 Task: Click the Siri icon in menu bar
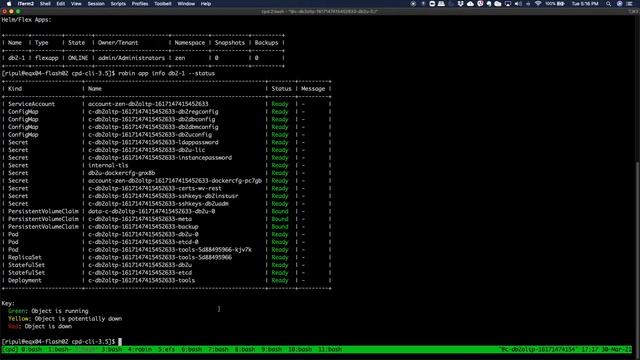tap(619, 4)
